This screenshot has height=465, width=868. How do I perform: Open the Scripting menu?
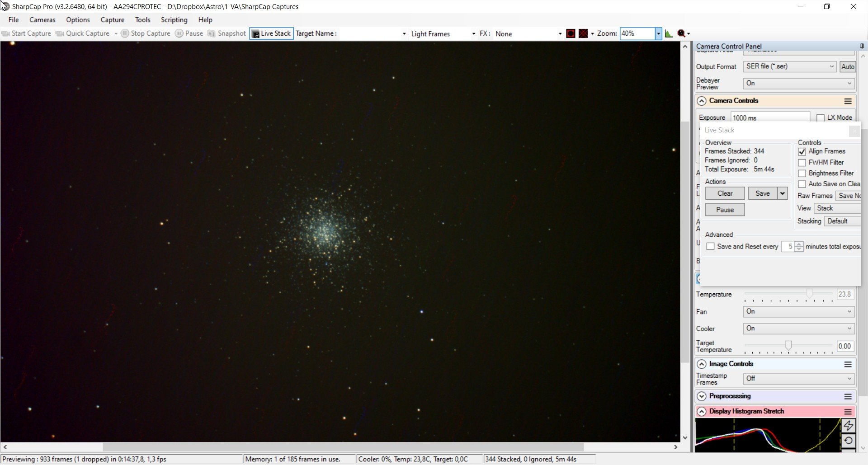tap(174, 20)
